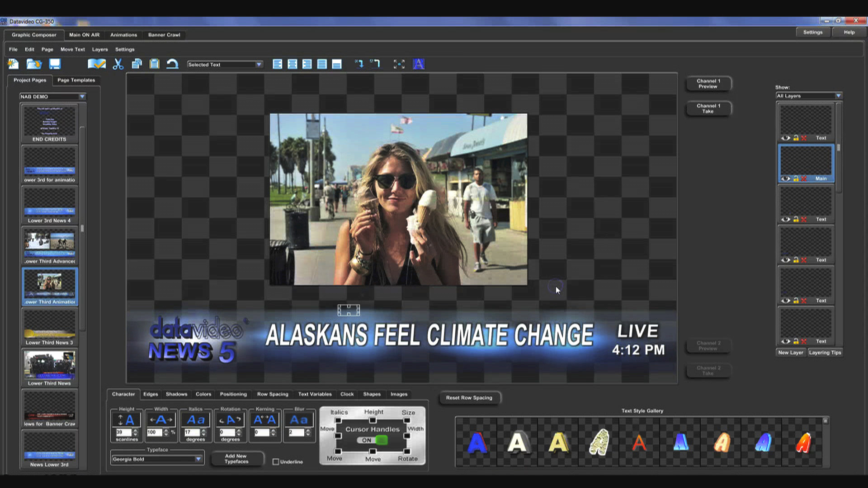Enable the Underline checkbox
The height and width of the screenshot is (488, 868).
point(276,462)
